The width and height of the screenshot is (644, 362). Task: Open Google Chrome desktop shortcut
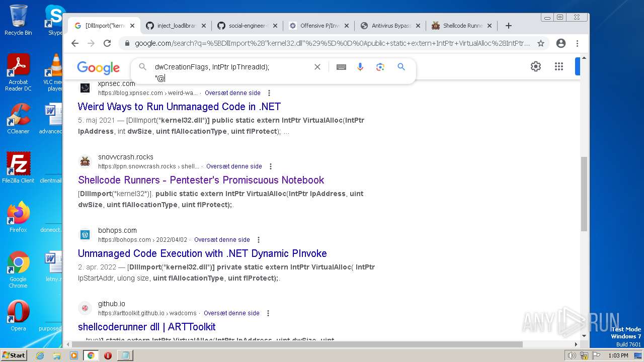tap(18, 269)
